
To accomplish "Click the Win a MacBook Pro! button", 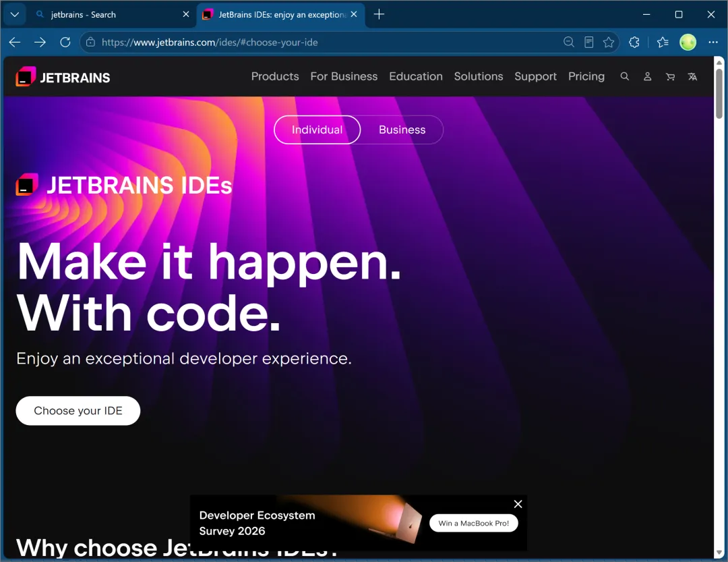I will coord(474,523).
